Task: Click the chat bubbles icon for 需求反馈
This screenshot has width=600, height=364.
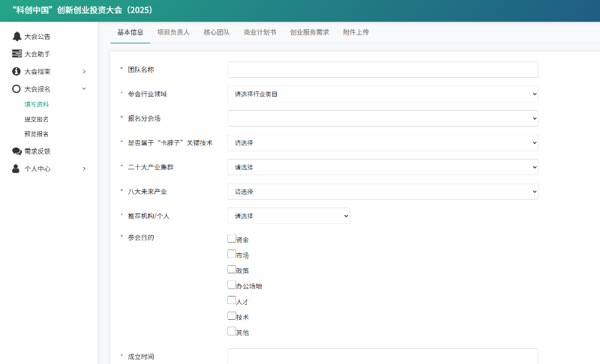Action: tap(16, 151)
